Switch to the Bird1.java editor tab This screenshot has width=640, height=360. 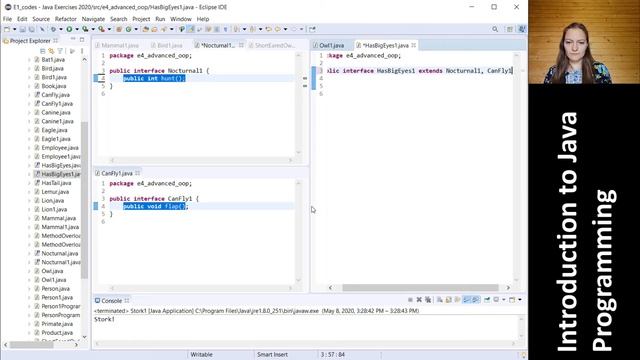[169, 45]
